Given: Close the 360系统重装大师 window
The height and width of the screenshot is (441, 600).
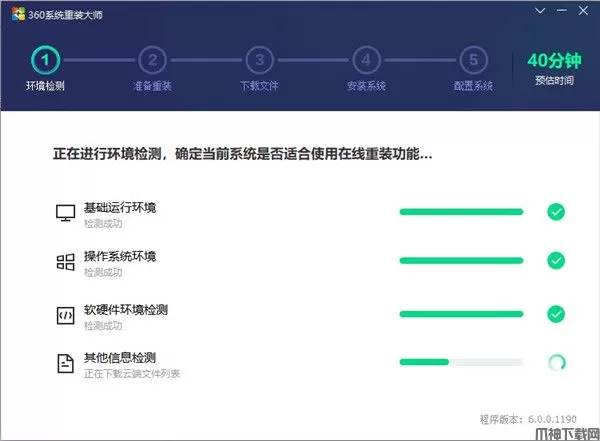Looking at the screenshot, I should pos(583,10).
